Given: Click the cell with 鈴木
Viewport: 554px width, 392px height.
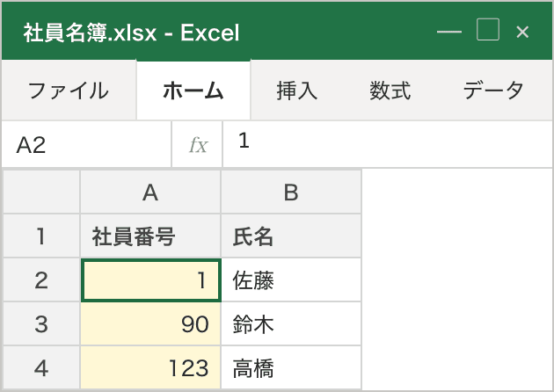Looking at the screenshot, I should (x=291, y=323).
